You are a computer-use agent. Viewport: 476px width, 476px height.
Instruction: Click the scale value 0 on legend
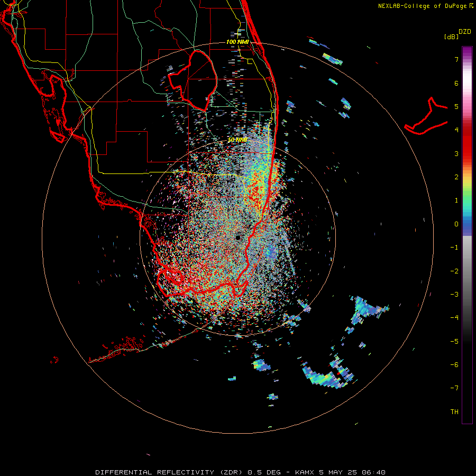pyautogui.click(x=456, y=224)
